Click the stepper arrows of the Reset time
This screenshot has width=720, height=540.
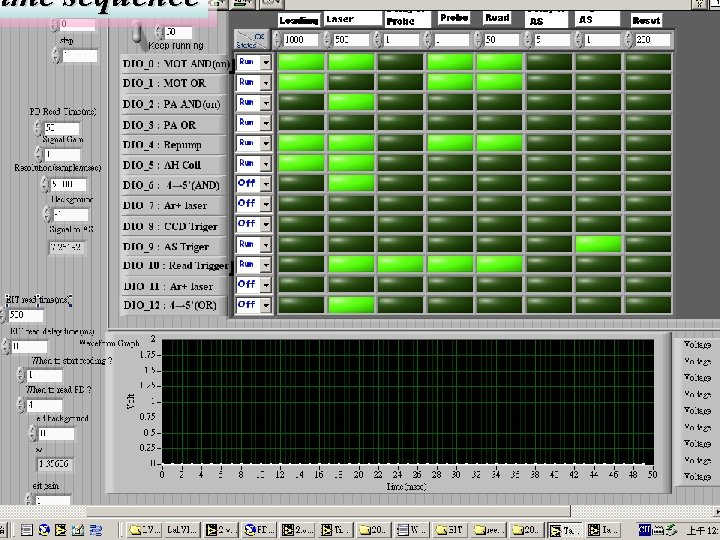coord(629,40)
